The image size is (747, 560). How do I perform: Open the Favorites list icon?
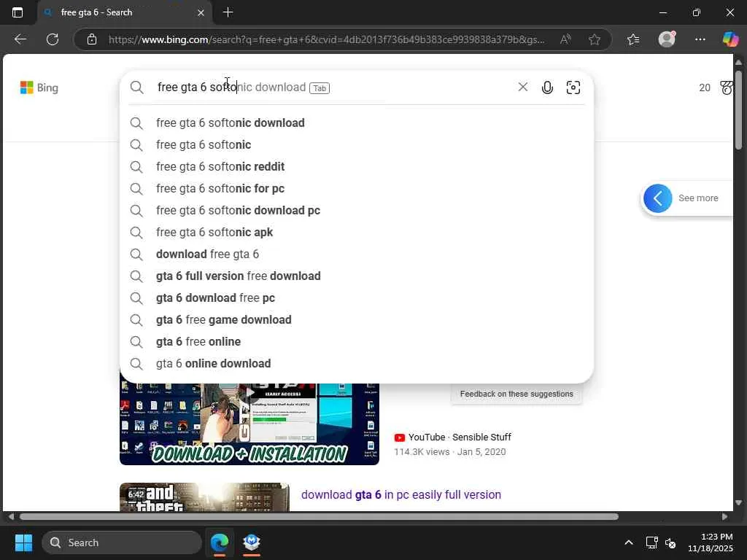click(x=633, y=39)
